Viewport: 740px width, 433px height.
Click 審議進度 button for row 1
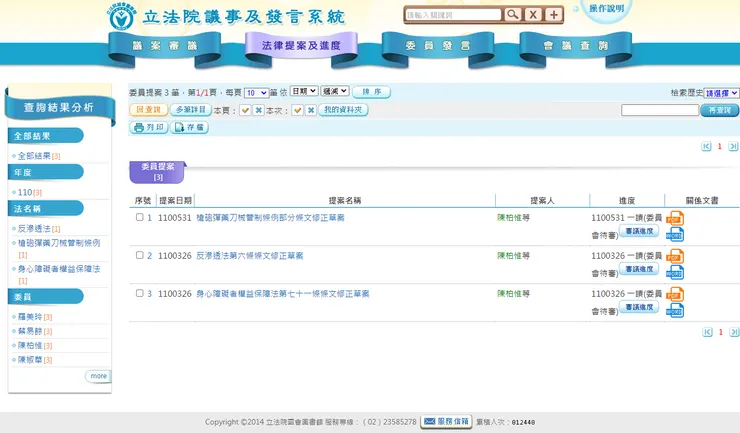coord(639,231)
